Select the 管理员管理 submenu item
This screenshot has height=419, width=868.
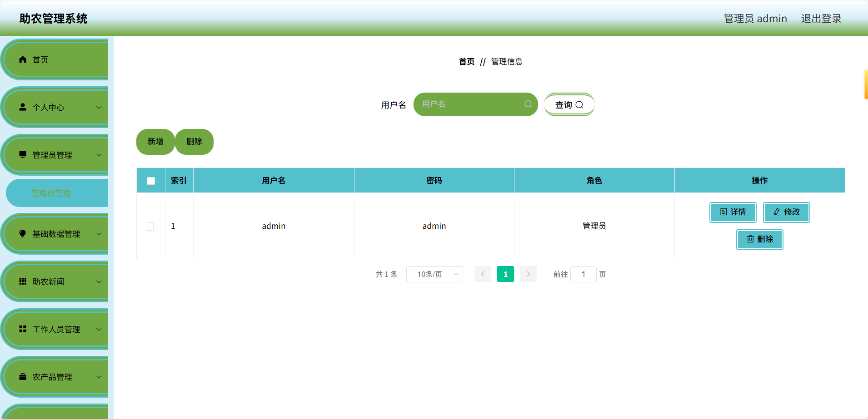tap(57, 193)
